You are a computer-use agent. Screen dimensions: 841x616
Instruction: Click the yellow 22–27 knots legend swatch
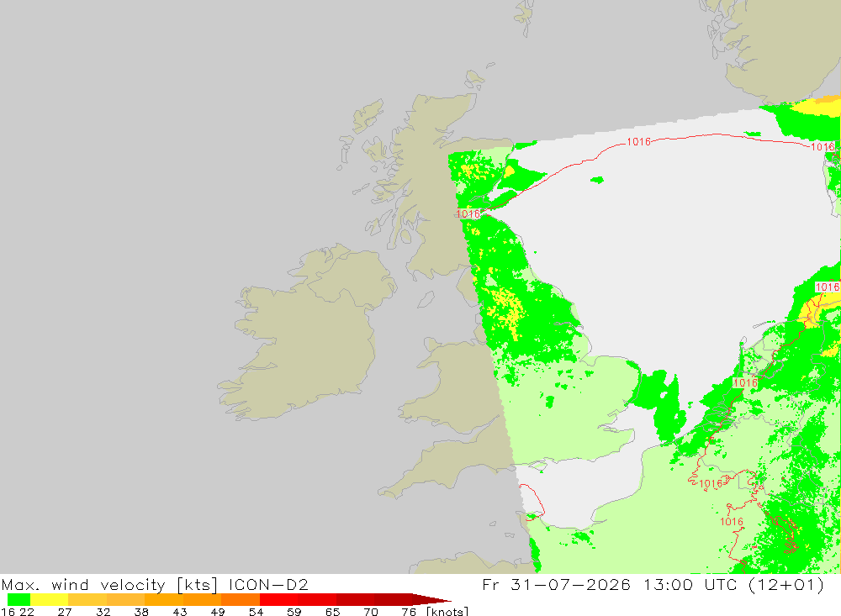[50, 599]
